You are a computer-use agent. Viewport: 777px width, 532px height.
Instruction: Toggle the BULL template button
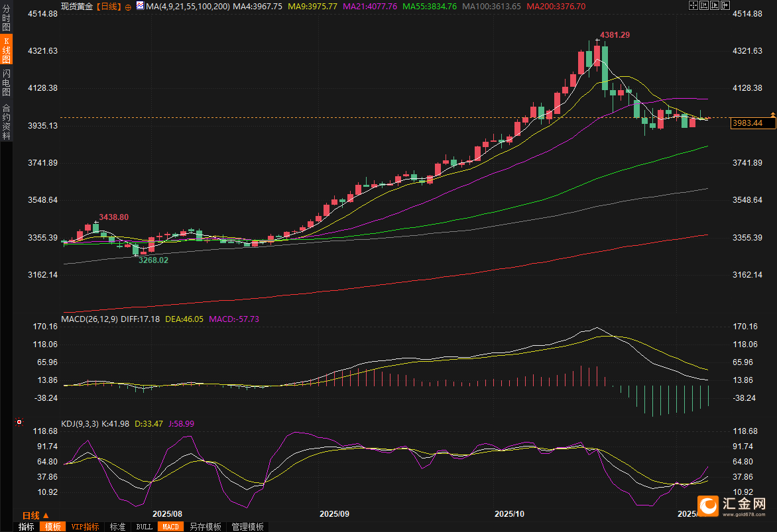(x=144, y=527)
